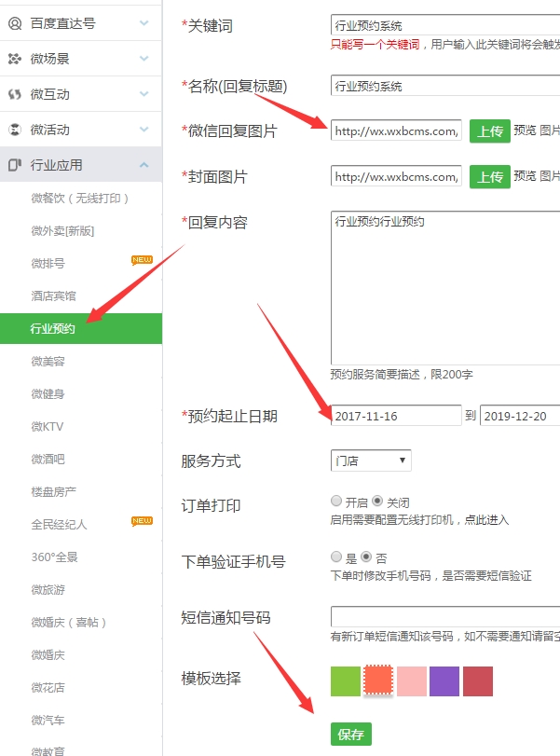Select 关闭 radio for 订单打印
The width and height of the screenshot is (560, 756).
point(377,501)
